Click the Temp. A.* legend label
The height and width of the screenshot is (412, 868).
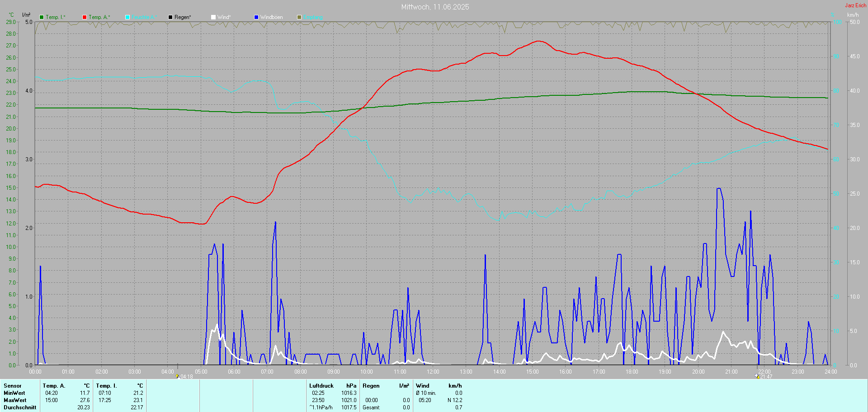pos(99,17)
